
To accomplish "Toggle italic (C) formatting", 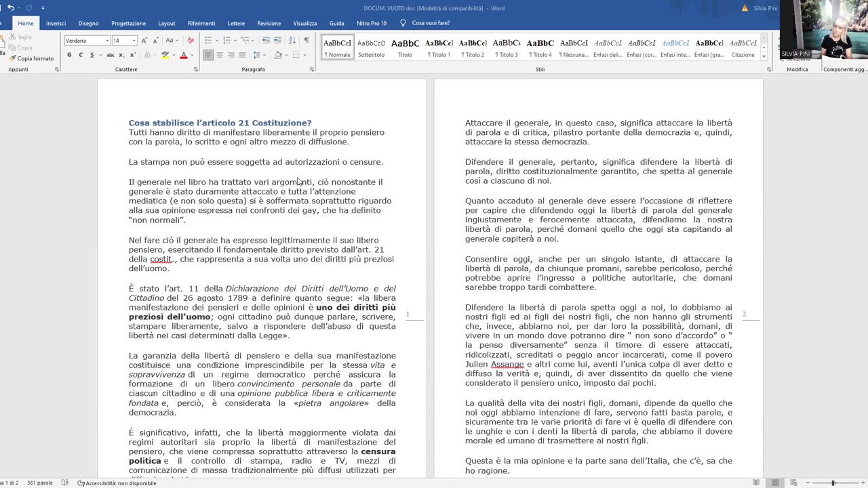I will click(x=81, y=55).
